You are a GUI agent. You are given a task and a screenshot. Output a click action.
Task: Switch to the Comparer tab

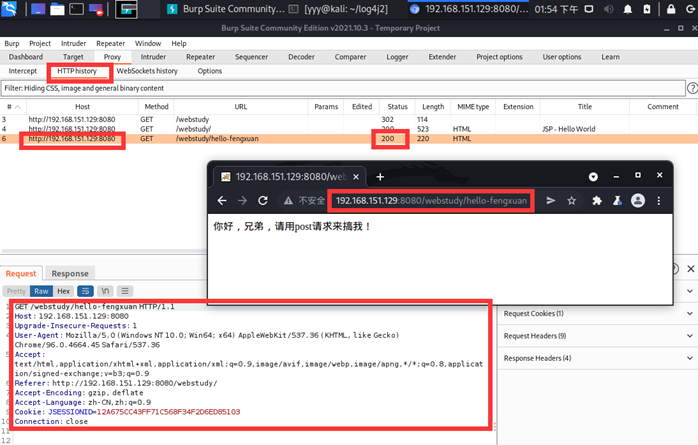pyautogui.click(x=350, y=57)
